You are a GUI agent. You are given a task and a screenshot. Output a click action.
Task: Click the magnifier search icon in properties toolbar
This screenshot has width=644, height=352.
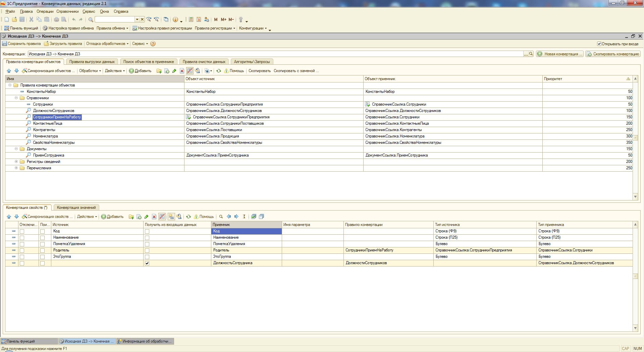pyautogui.click(x=221, y=217)
